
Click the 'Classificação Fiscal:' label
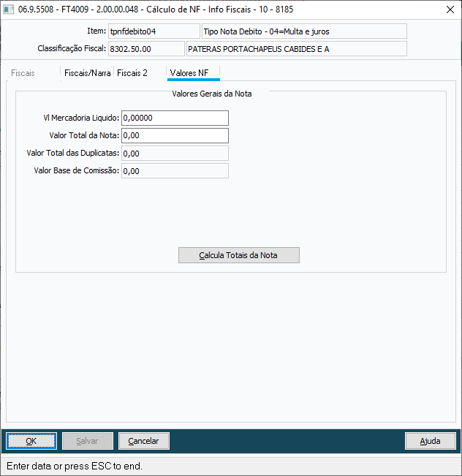(x=72, y=48)
